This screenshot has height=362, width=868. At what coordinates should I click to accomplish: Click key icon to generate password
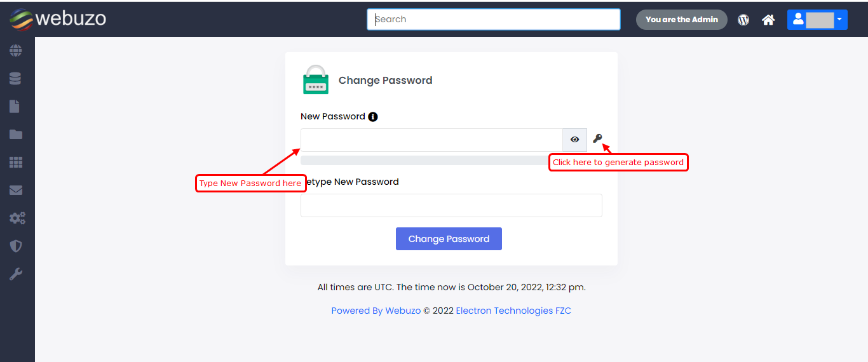[597, 138]
